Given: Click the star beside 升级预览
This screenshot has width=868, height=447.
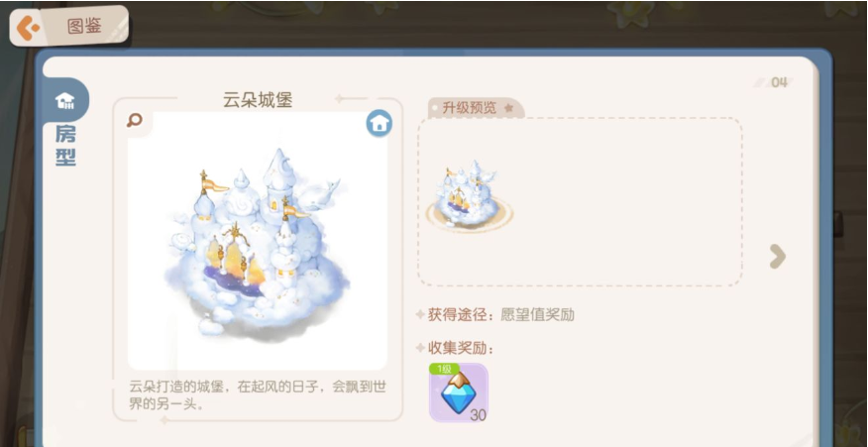Looking at the screenshot, I should pos(508,108).
